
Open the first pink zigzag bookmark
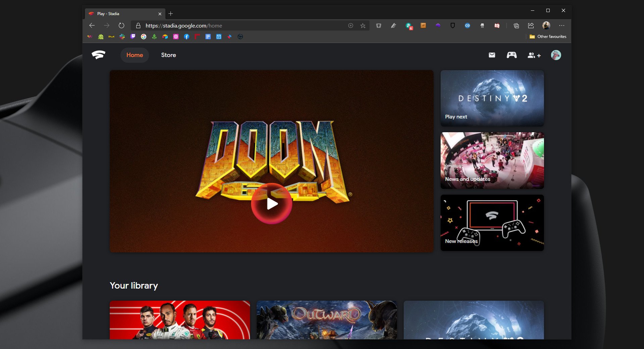[90, 37]
